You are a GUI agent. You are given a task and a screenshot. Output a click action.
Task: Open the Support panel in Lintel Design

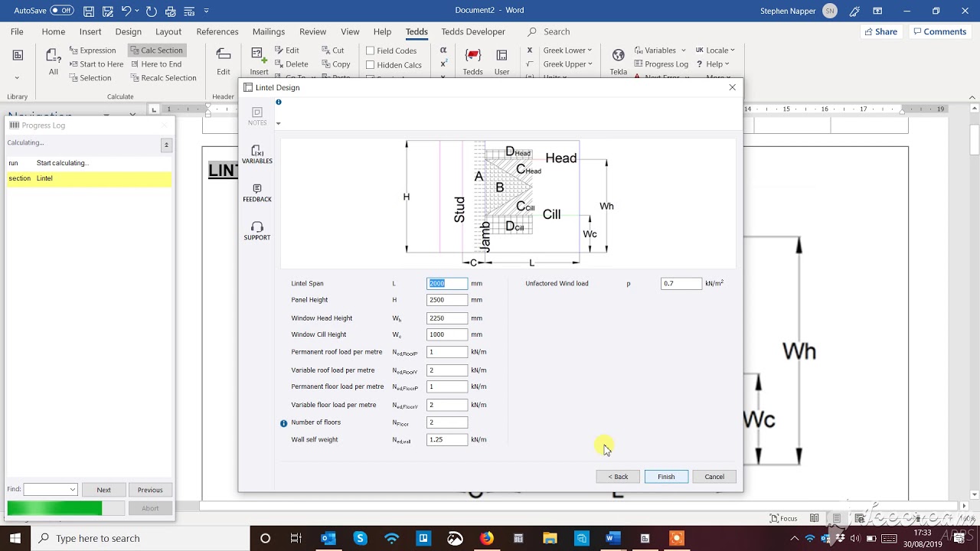tap(257, 231)
